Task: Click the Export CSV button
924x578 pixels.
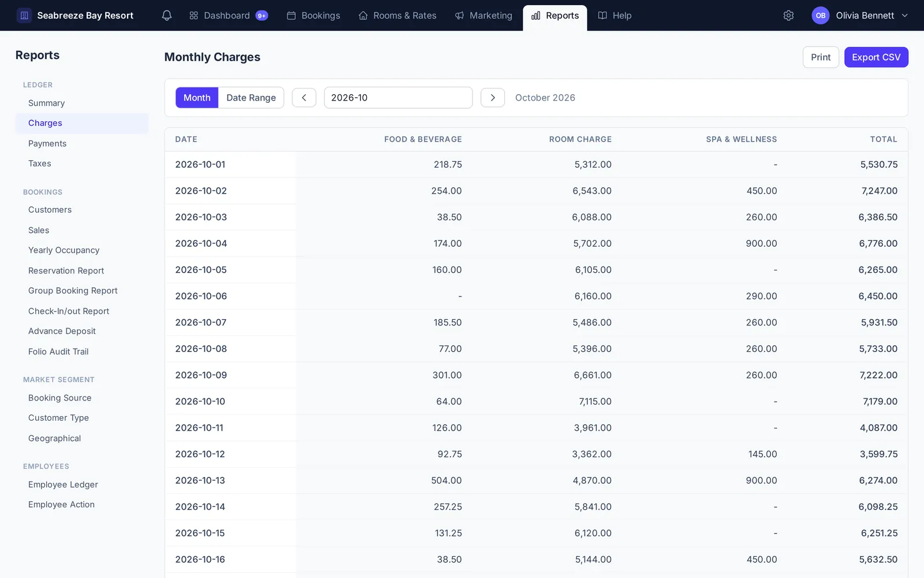Action: 876,57
